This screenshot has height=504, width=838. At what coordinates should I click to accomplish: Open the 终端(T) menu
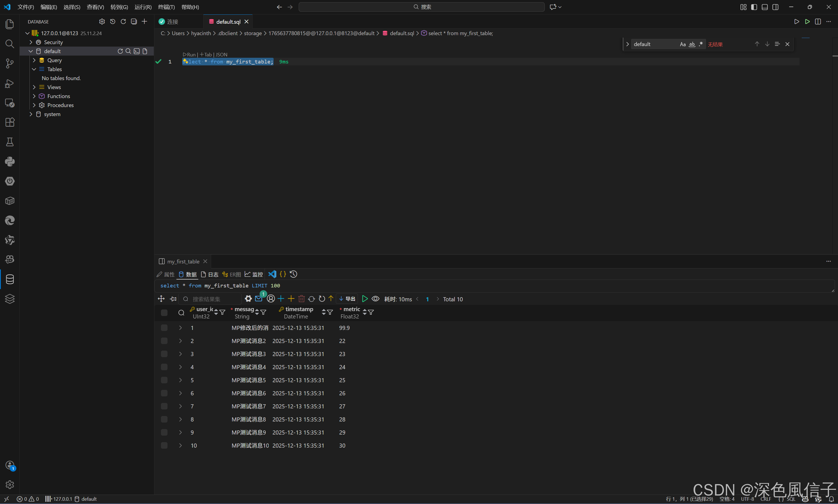point(166,7)
